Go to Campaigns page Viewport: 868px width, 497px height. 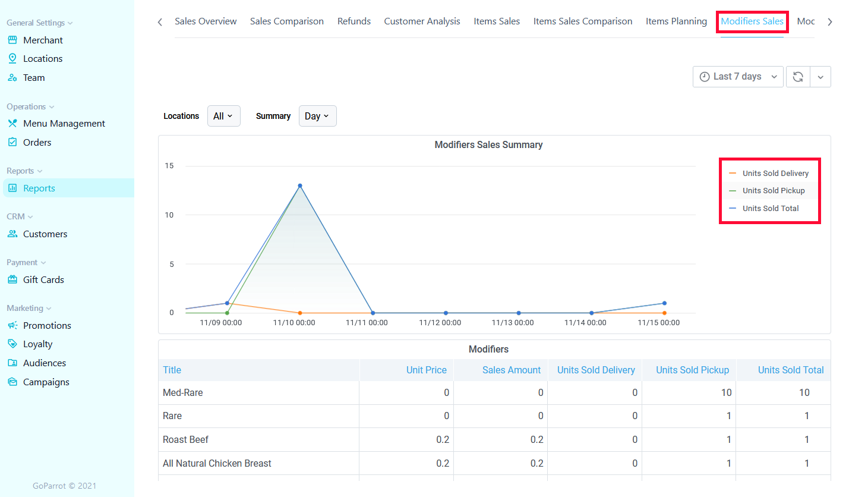click(x=46, y=382)
